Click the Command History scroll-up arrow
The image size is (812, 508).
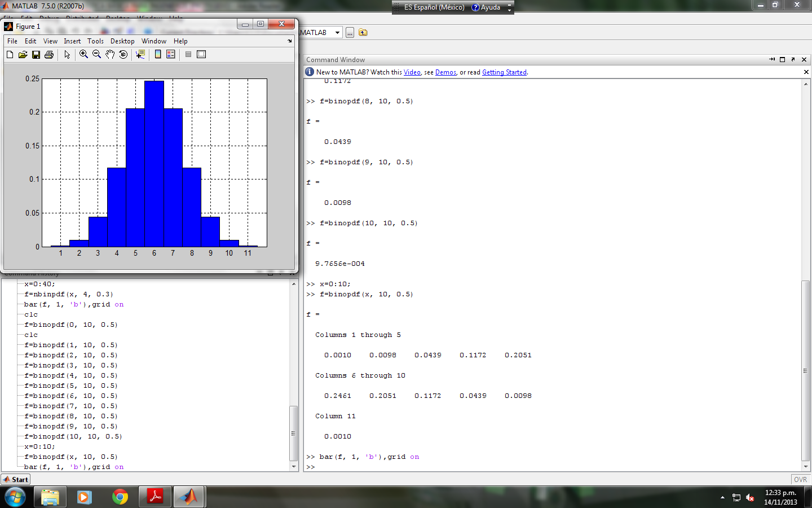(x=294, y=284)
